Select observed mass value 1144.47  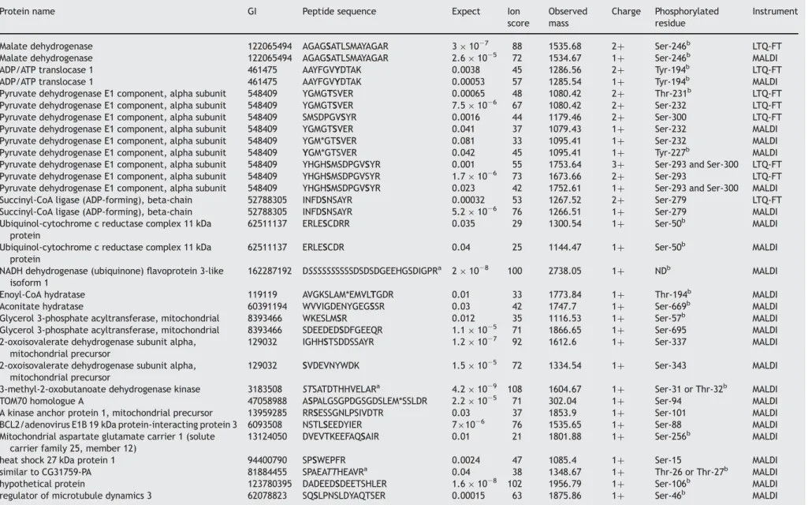click(x=564, y=247)
